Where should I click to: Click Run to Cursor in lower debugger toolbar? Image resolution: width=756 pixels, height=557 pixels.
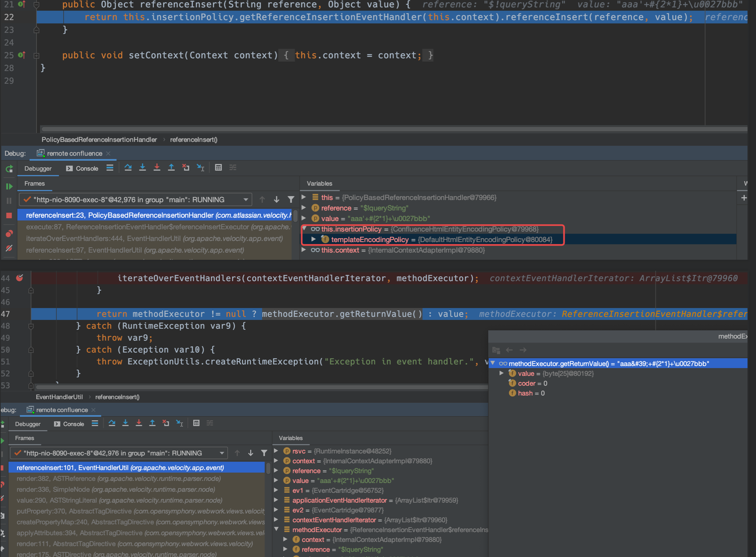click(x=179, y=423)
